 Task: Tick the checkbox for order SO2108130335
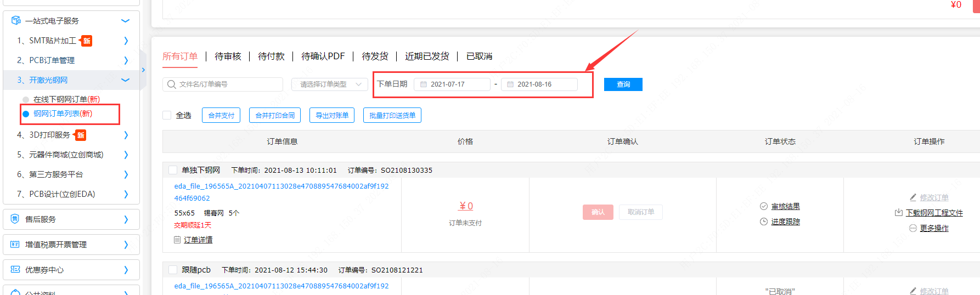click(173, 170)
